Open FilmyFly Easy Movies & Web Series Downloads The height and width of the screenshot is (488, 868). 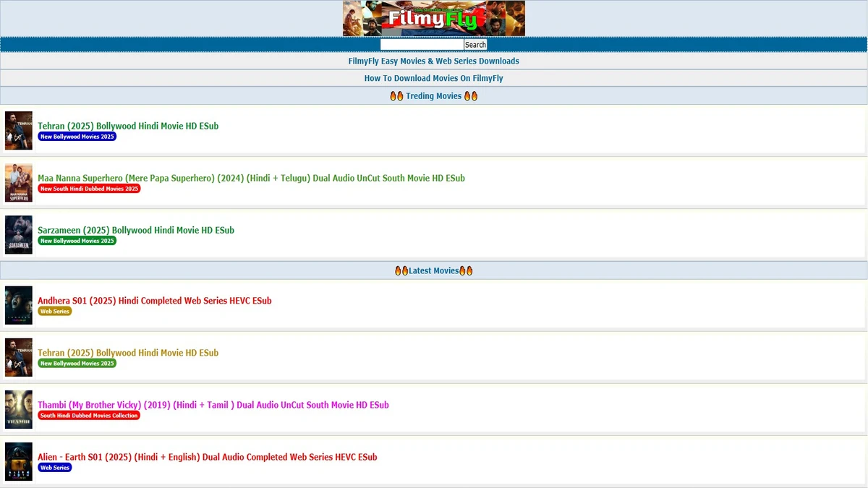coord(433,61)
